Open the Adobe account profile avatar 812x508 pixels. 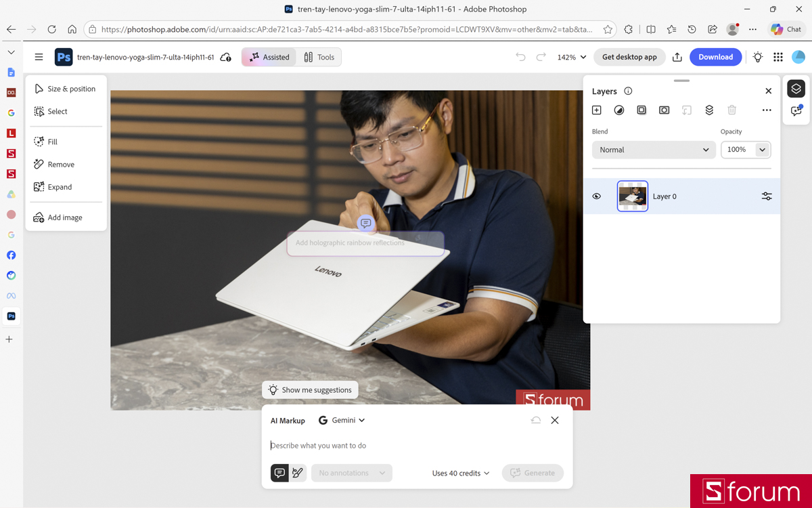pos(798,57)
